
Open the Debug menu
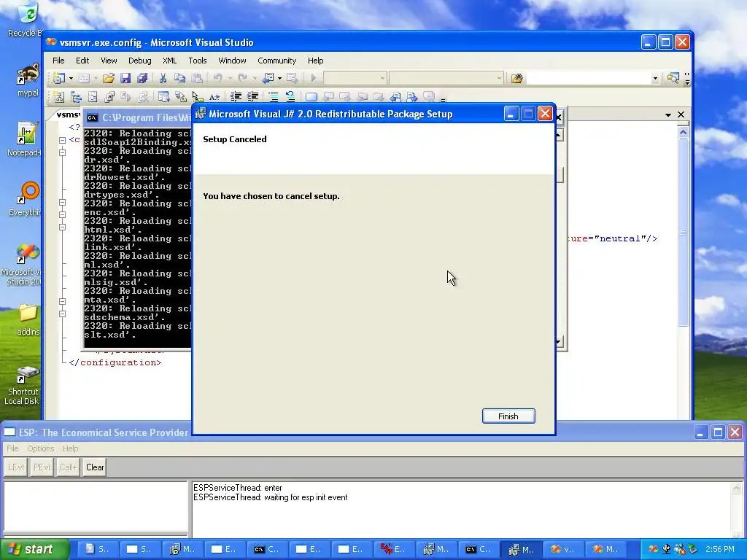pyautogui.click(x=139, y=61)
